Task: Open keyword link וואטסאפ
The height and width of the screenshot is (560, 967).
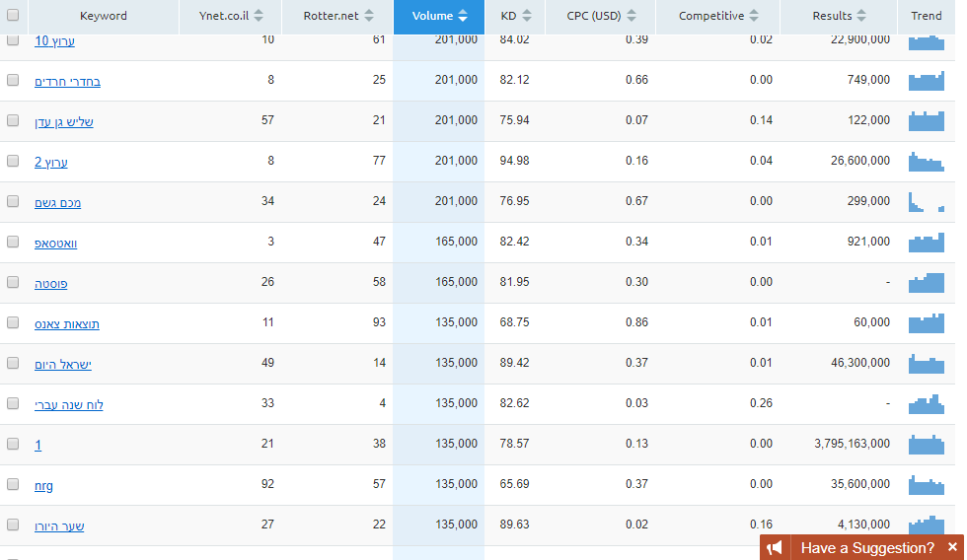Action: pos(55,244)
